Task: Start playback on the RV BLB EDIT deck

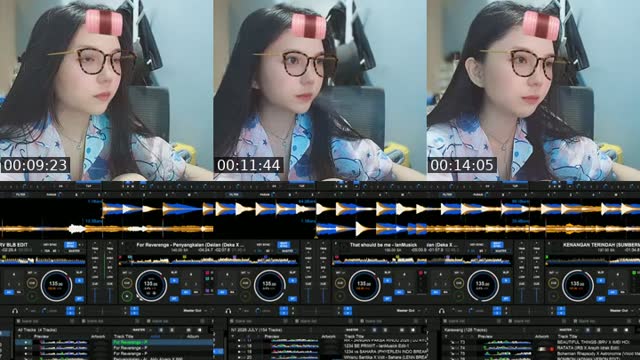Action: pos(32,296)
